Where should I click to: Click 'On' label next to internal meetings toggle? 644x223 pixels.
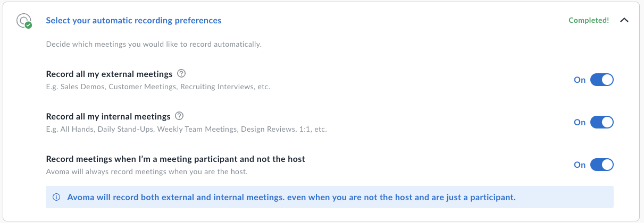pos(580,123)
